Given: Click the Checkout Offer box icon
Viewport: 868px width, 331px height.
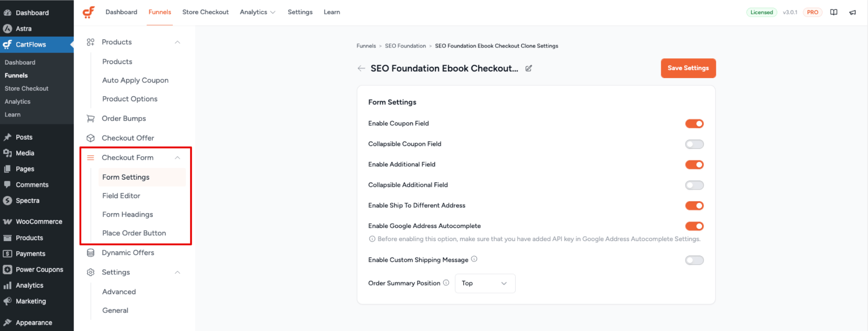Looking at the screenshot, I should [90, 138].
